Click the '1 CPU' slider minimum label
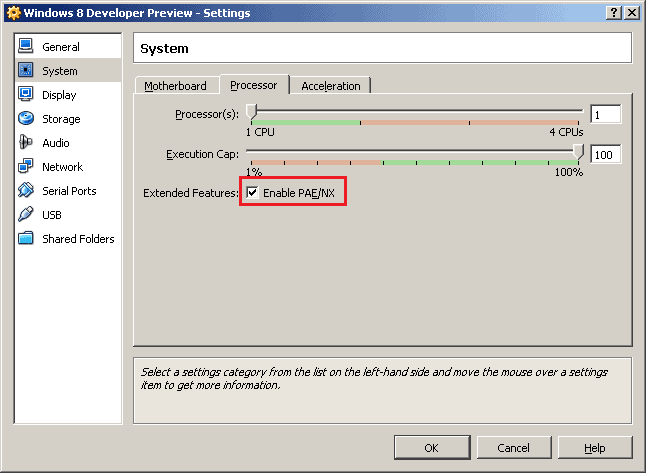The image size is (646, 473). pyautogui.click(x=260, y=132)
